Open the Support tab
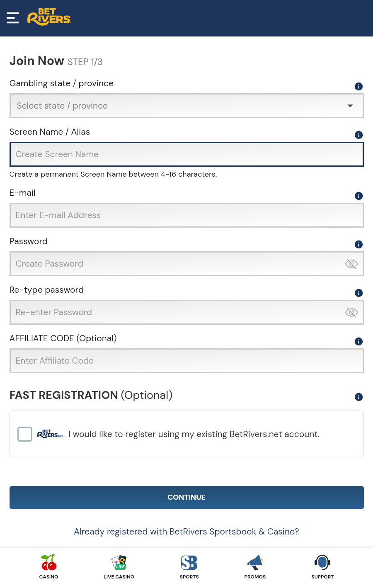The width and height of the screenshot is (373, 588). [322, 566]
